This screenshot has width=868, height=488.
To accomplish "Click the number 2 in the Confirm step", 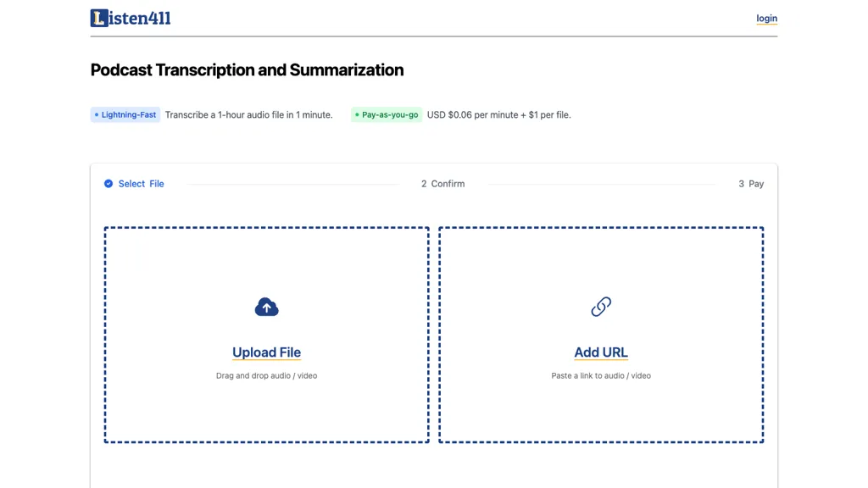I will (x=424, y=184).
